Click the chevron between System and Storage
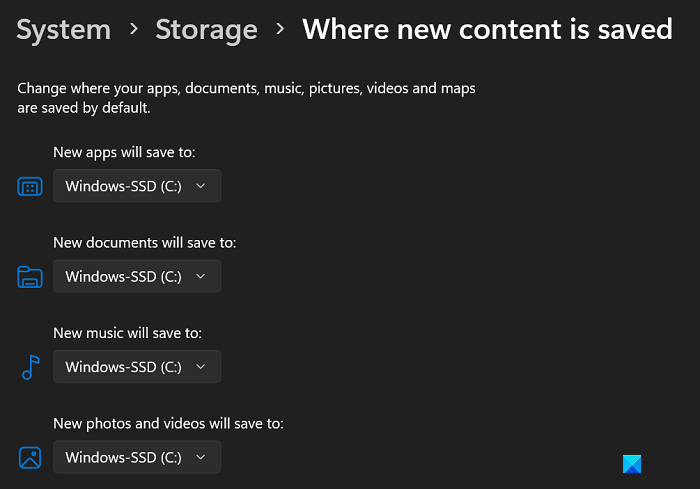Screen dimensions: 700x489 coord(134,30)
